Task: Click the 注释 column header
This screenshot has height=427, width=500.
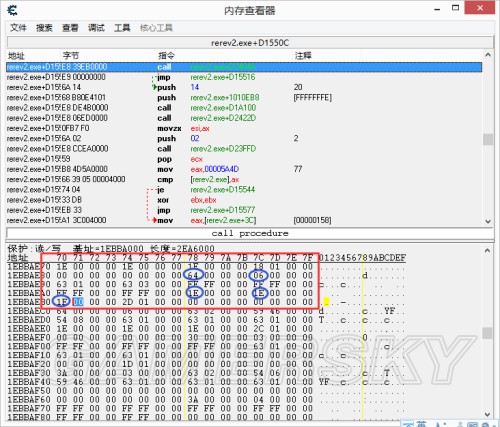Action: pyautogui.click(x=303, y=55)
